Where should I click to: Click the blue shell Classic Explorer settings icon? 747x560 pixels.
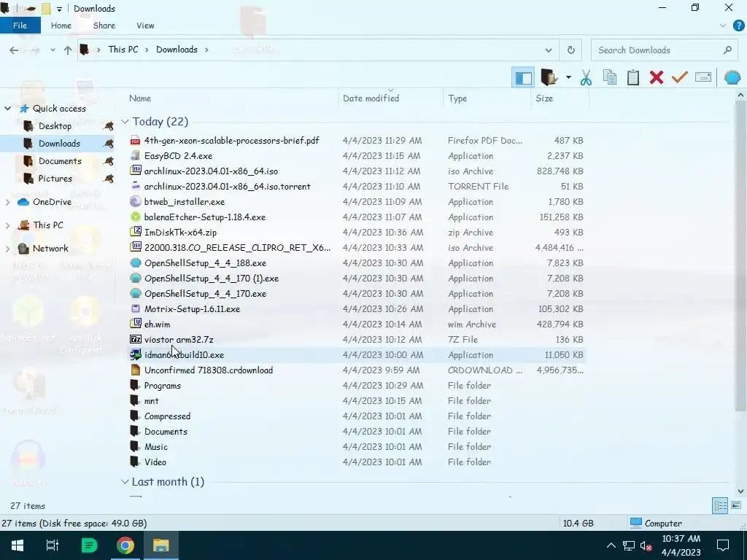coord(732,77)
